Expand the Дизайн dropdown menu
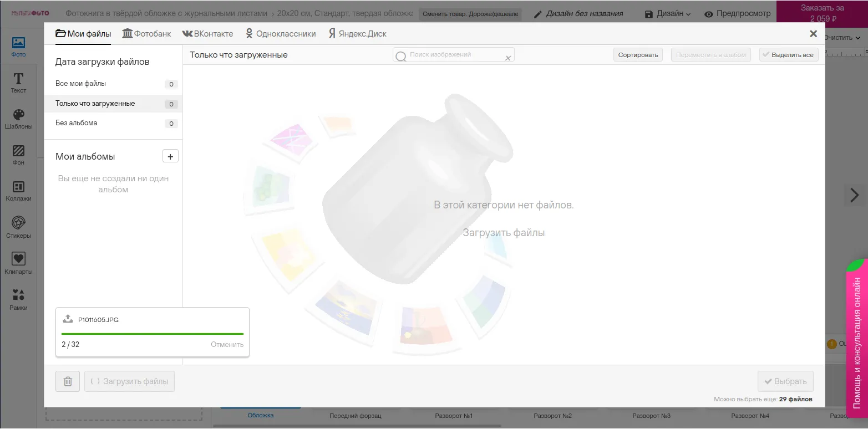This screenshot has width=868, height=429. 668,14
